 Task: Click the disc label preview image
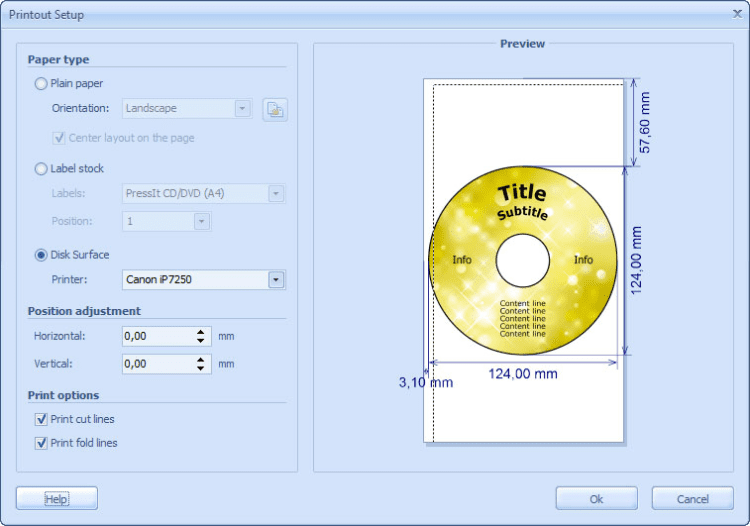(x=523, y=261)
